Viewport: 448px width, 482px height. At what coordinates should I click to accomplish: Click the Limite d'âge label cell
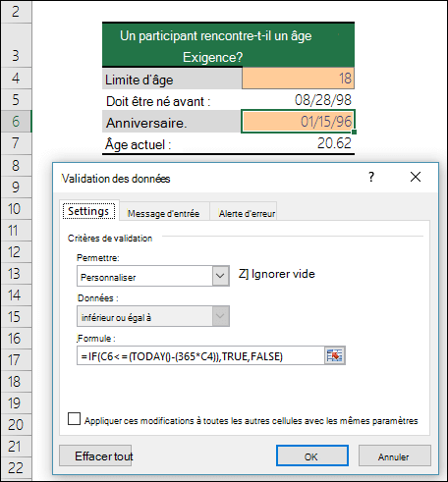click(172, 79)
